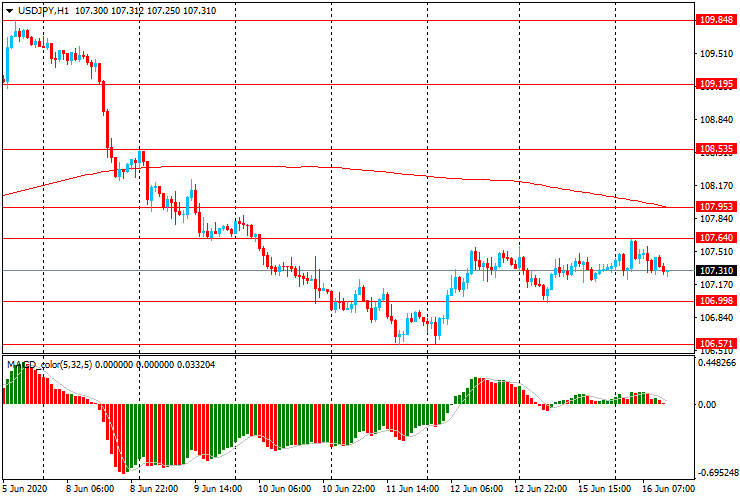740x500 pixels.
Task: Select the 107.640 red price level label
Action: (x=716, y=237)
